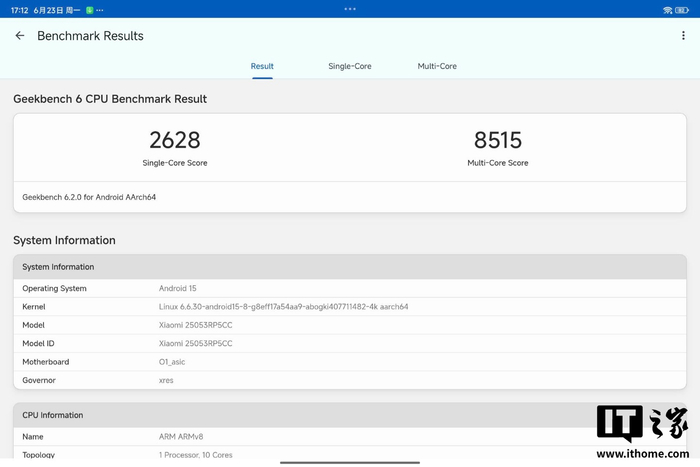The height and width of the screenshot is (467, 700).
Task: Tap the Model ID row
Action: coord(350,343)
